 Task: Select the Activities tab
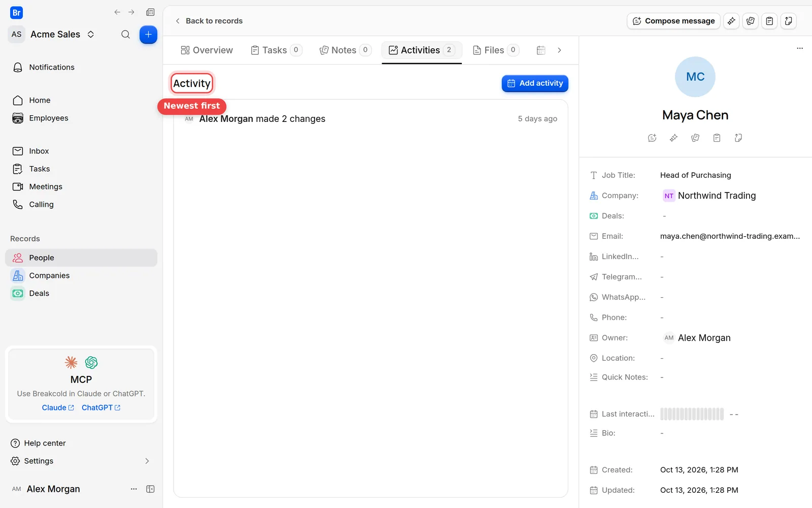(x=422, y=50)
